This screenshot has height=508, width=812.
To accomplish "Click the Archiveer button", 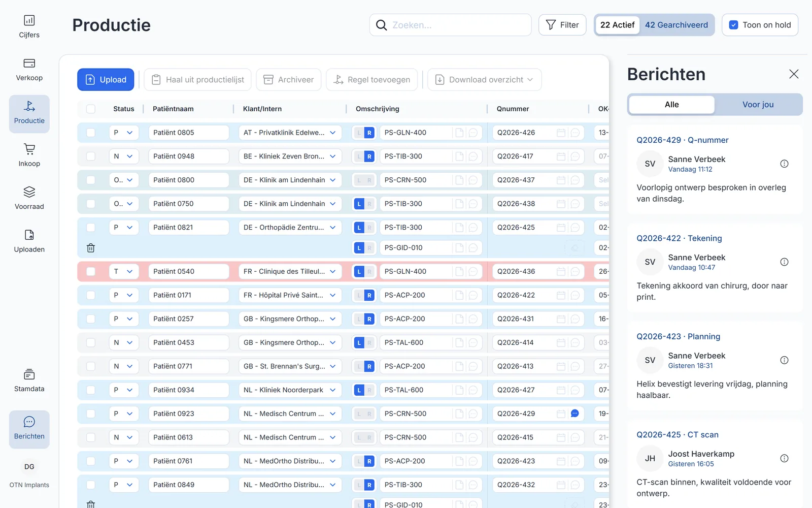I will point(288,80).
